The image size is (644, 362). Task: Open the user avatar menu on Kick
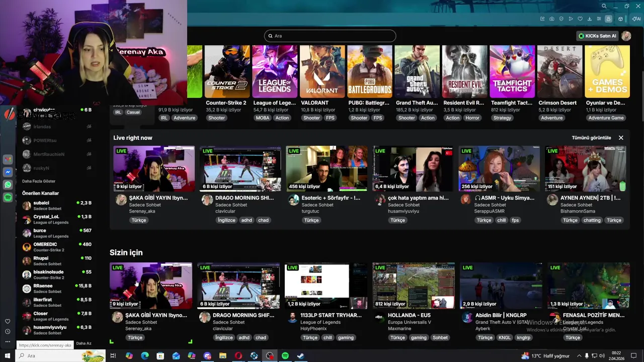pyautogui.click(x=626, y=36)
